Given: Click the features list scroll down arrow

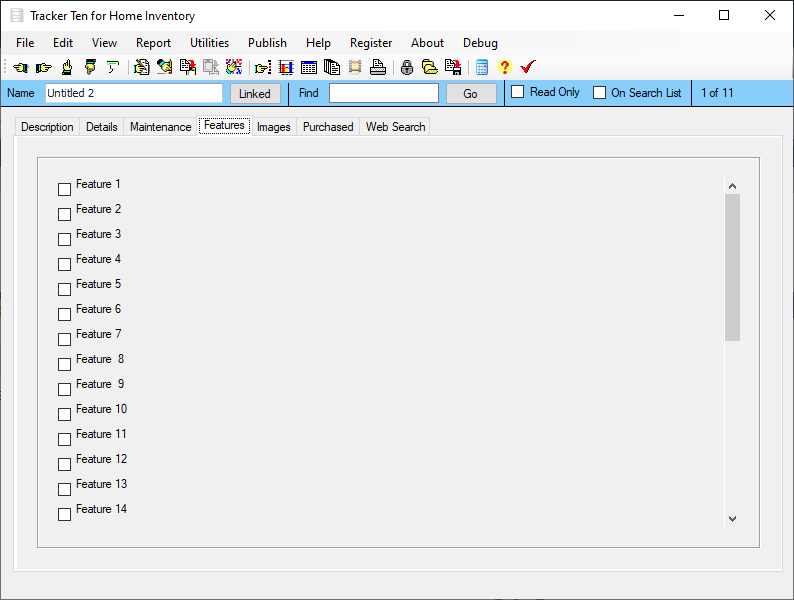Looking at the screenshot, I should [x=732, y=518].
